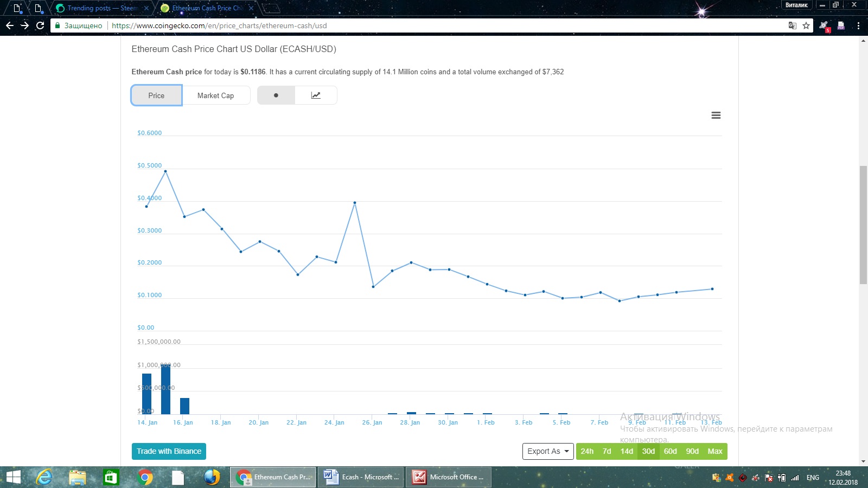Open Avast orange tray icon
Screen dimensions: 868x488
[x=730, y=478]
